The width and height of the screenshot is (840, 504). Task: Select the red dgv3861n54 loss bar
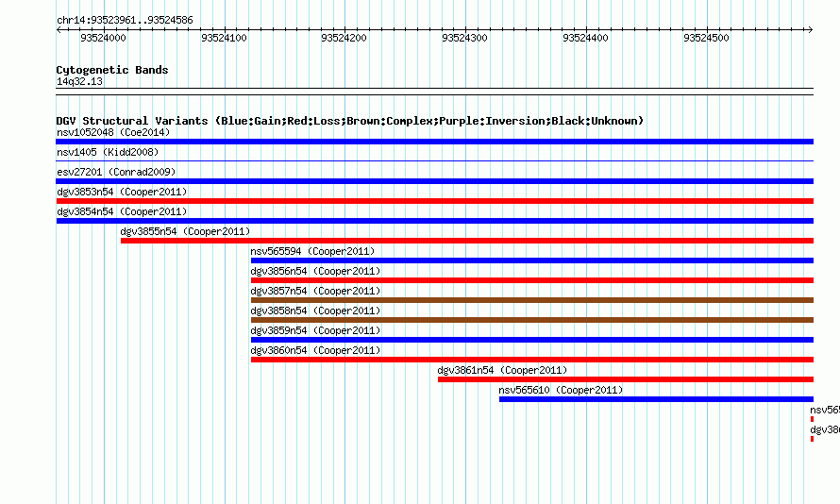click(626, 379)
